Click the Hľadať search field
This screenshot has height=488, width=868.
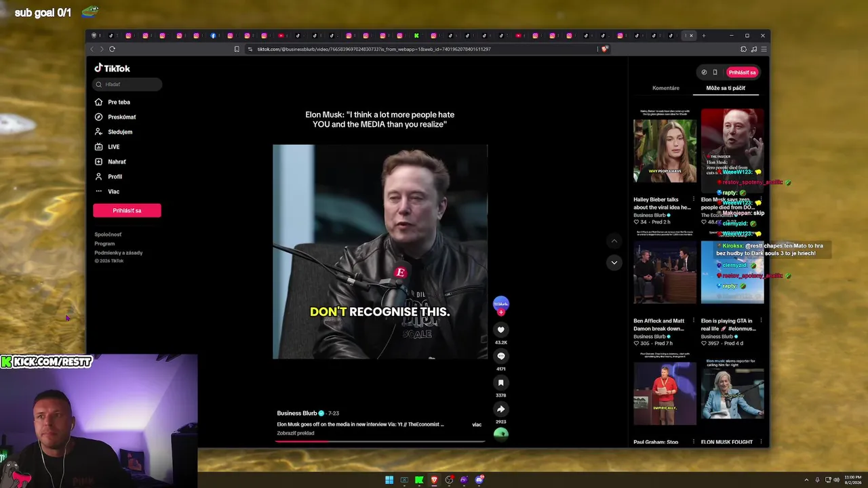127,84
